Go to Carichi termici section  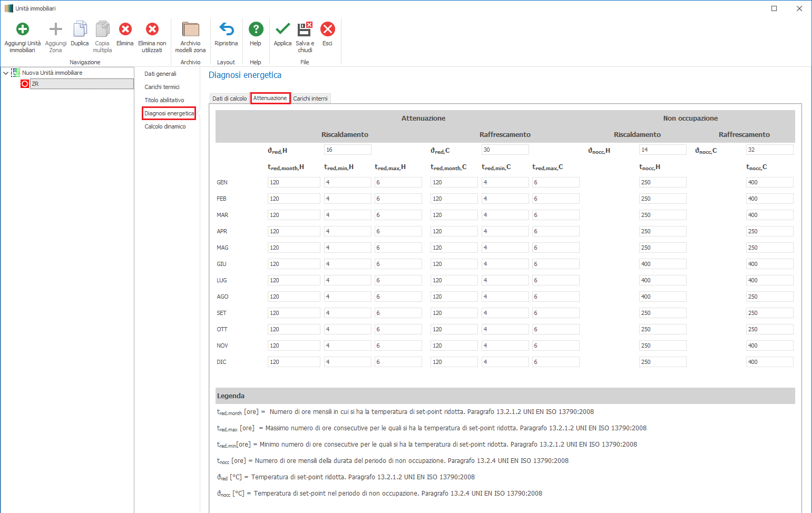tap(162, 87)
